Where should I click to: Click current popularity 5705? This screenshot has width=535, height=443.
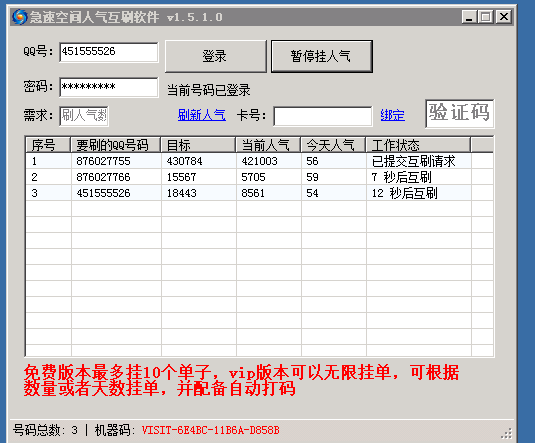(x=253, y=177)
